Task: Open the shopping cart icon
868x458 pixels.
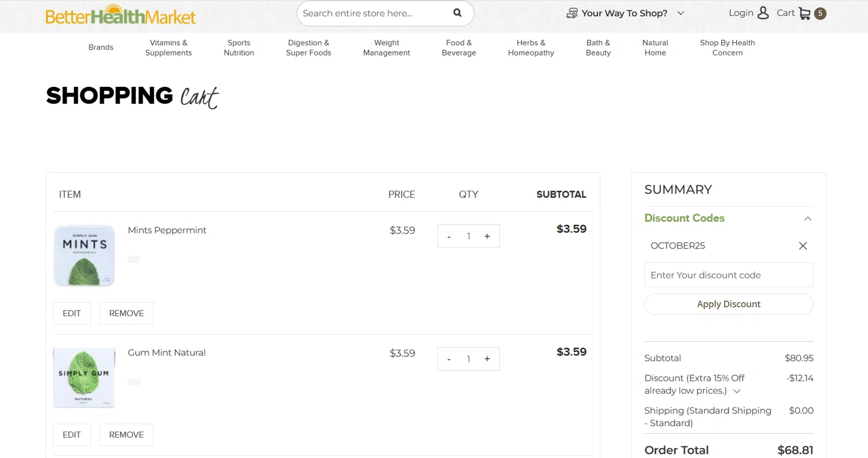Action: click(804, 13)
